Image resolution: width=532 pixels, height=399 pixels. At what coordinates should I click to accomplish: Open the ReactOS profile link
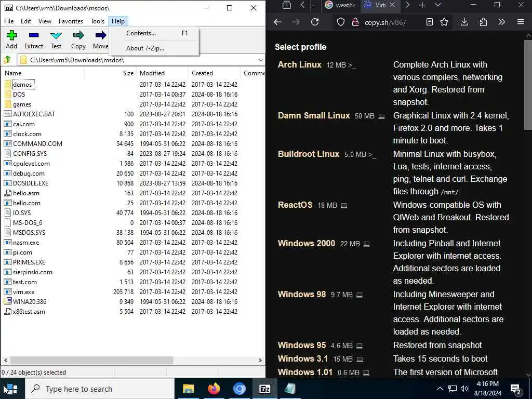pos(295,205)
